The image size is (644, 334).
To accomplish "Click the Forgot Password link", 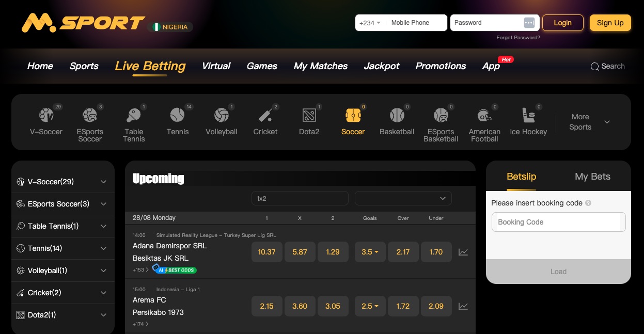I will tap(519, 38).
